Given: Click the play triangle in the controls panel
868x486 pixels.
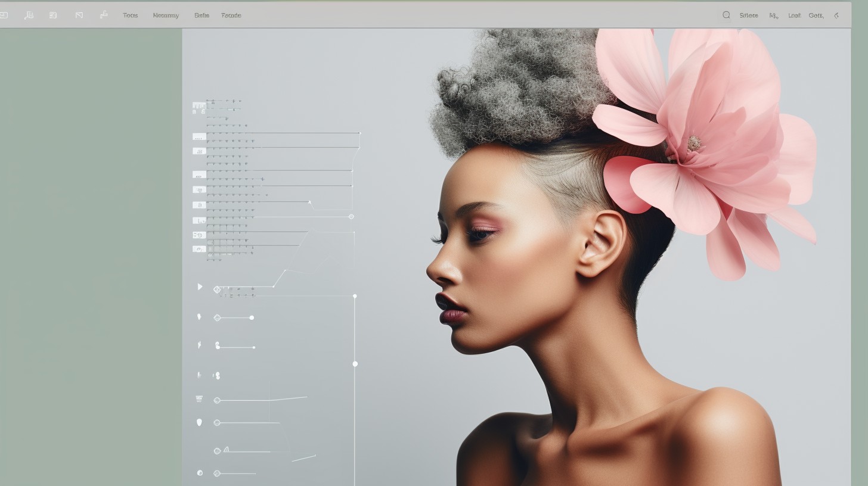Looking at the screenshot, I should pos(200,286).
